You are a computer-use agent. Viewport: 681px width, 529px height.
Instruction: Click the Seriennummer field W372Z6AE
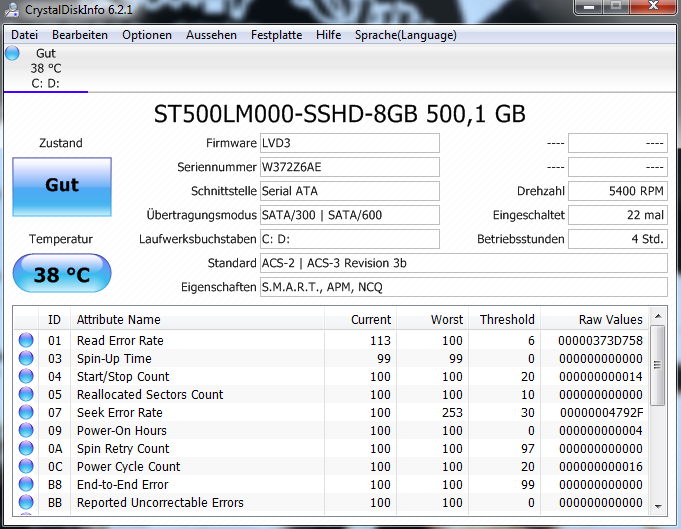[x=350, y=167]
